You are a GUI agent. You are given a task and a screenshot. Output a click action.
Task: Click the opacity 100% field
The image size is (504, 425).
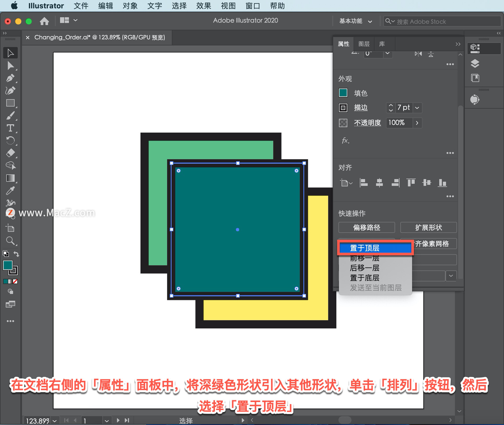[399, 123]
